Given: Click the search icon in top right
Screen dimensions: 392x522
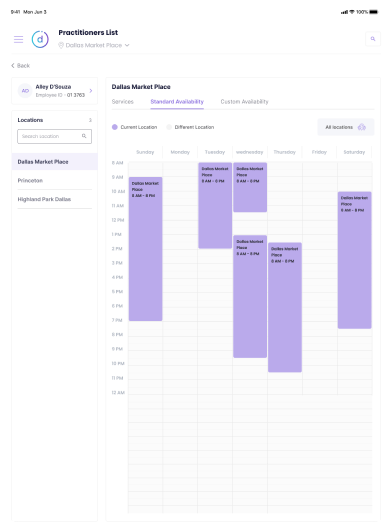Looking at the screenshot, I should coord(373,39).
